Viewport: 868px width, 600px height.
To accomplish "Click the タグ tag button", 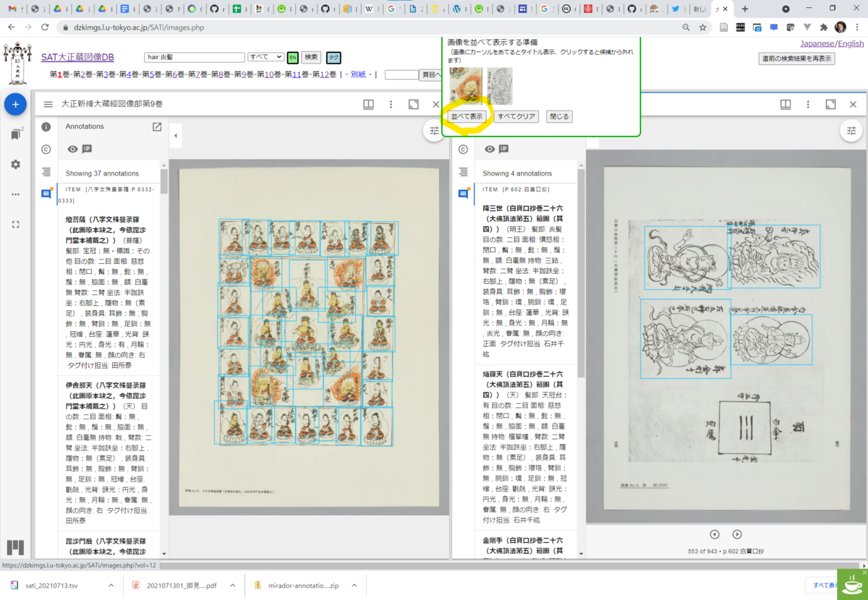I will (333, 57).
